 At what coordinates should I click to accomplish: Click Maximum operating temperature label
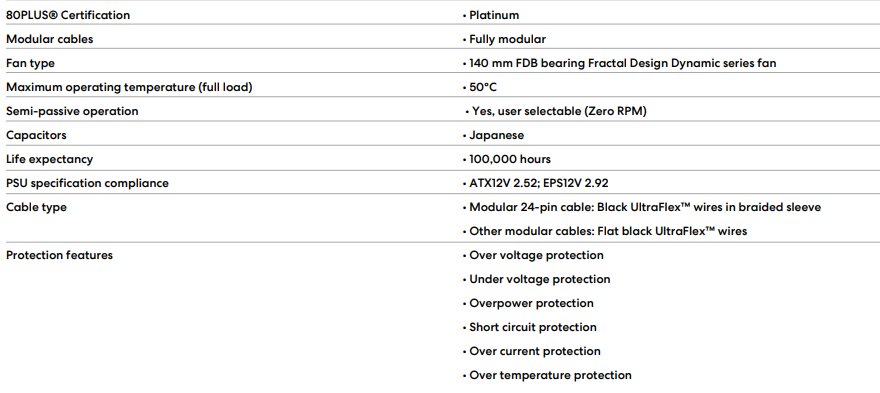tap(129, 88)
